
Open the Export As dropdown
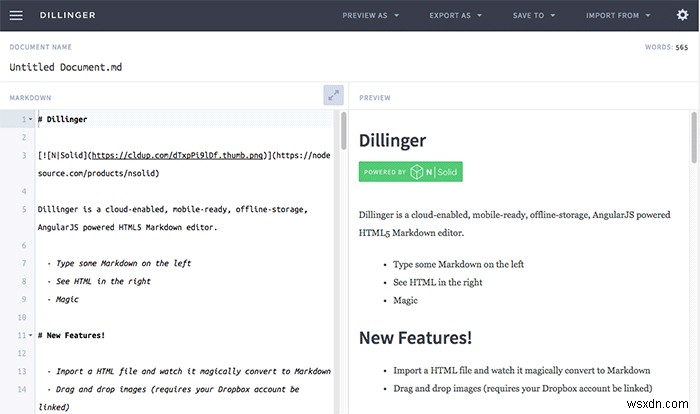(x=455, y=16)
